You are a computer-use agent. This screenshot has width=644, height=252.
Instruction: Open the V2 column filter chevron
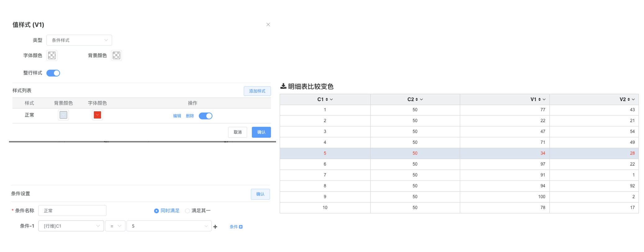[x=633, y=99]
